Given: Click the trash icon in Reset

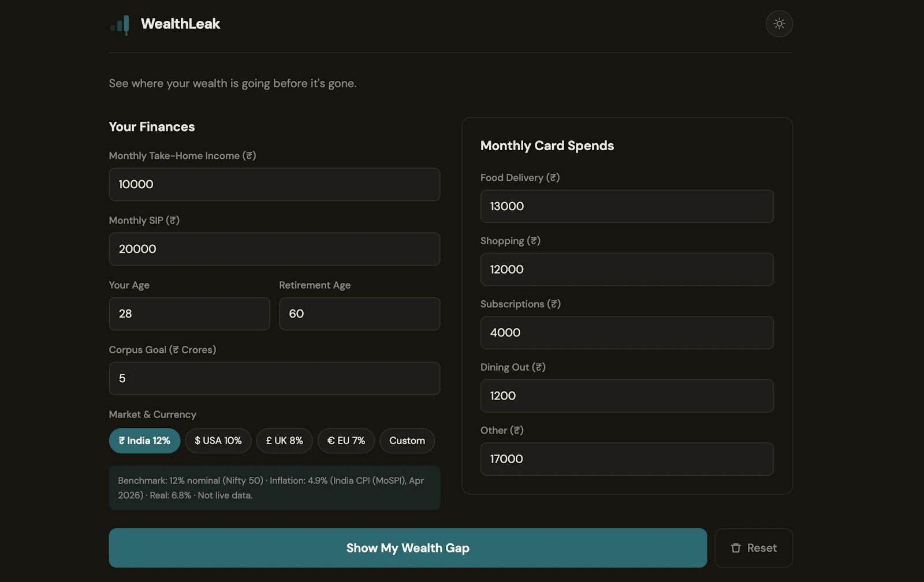Looking at the screenshot, I should tap(736, 548).
